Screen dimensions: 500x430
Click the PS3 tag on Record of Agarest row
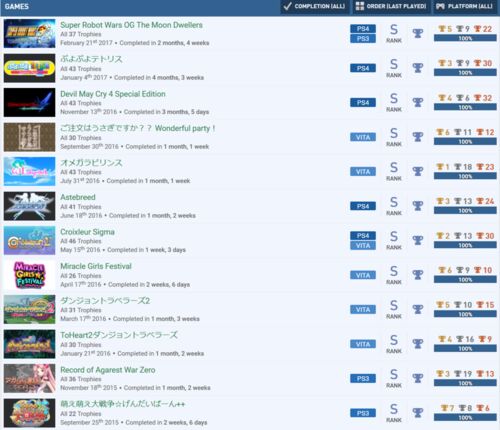363,379
